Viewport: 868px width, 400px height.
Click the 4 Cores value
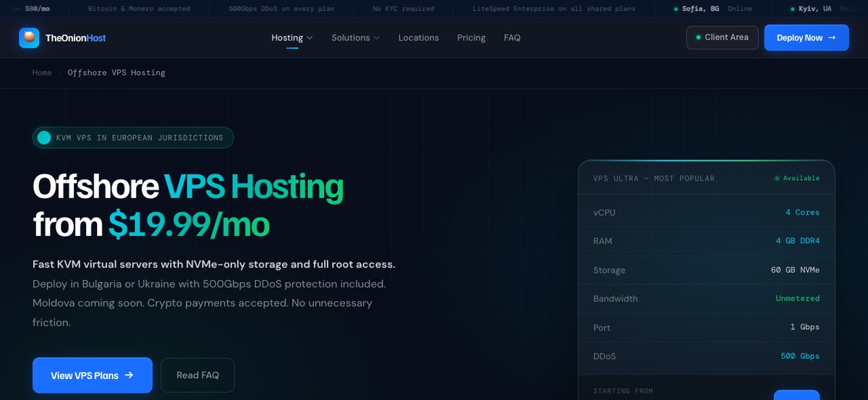(802, 213)
